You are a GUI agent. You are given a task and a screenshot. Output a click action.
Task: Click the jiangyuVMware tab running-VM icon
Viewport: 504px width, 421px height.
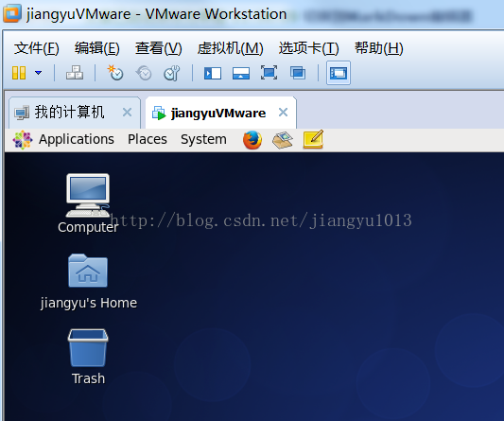click(x=159, y=113)
